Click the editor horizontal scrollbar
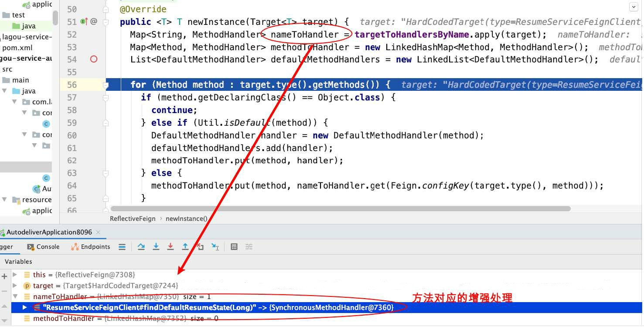 coord(340,209)
